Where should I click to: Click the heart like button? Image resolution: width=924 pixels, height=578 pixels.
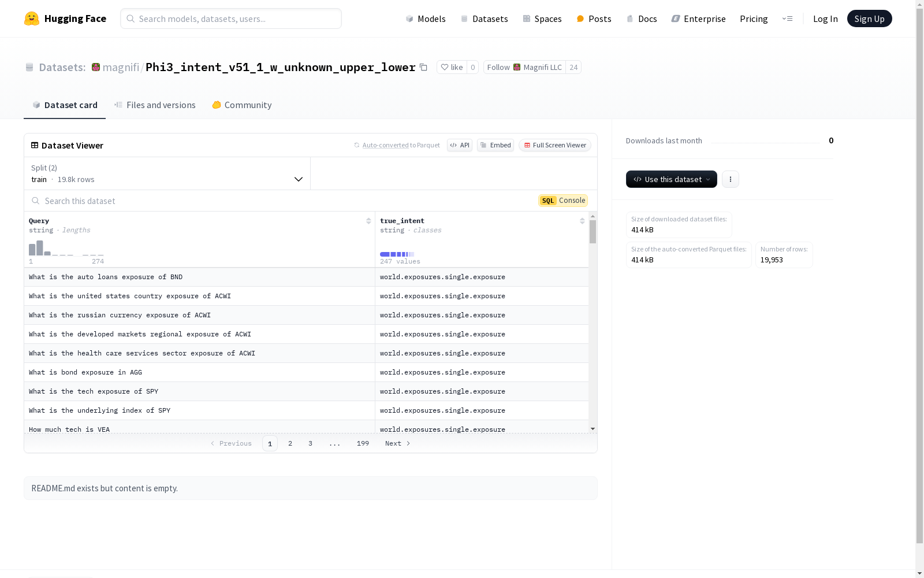point(452,67)
